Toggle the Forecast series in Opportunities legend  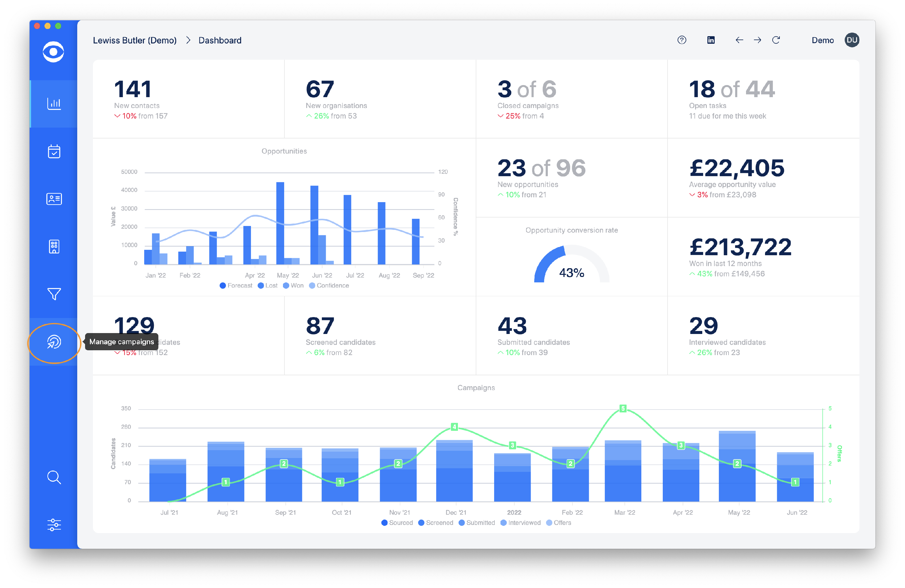pyautogui.click(x=236, y=285)
